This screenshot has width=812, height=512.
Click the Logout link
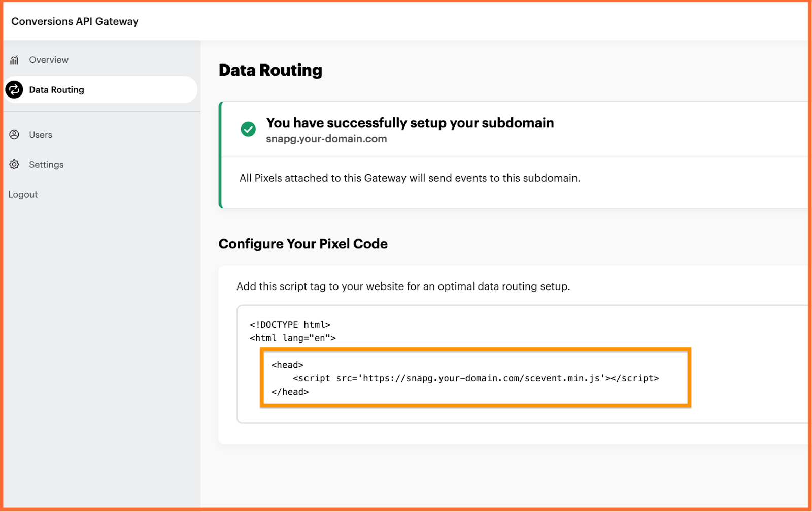pyautogui.click(x=23, y=195)
